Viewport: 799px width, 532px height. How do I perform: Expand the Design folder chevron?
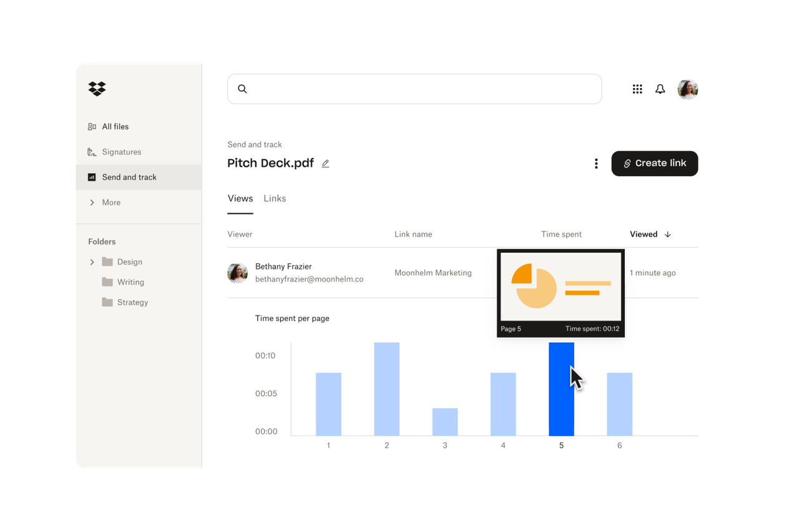[x=92, y=262]
